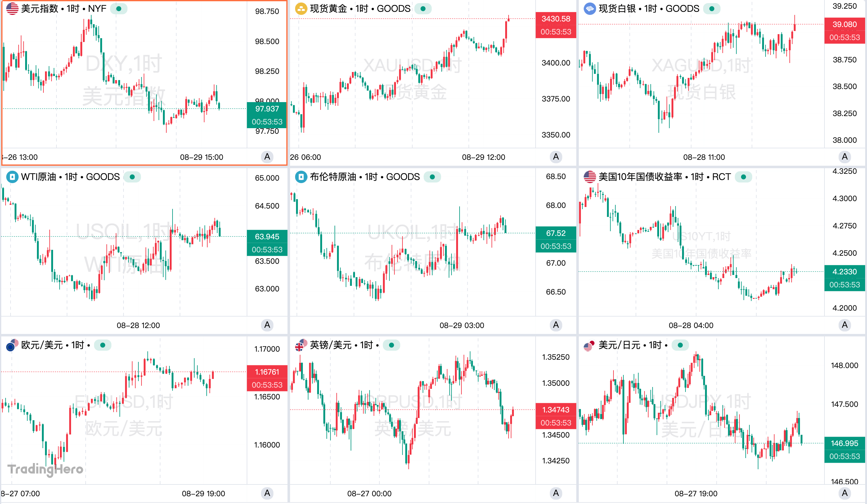Select the 布伦特原油 chart title
Screen dimensions: 867x504
click(x=365, y=177)
